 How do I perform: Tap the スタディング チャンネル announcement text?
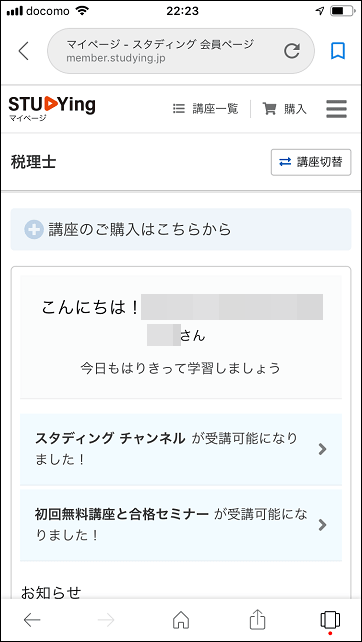click(x=166, y=449)
